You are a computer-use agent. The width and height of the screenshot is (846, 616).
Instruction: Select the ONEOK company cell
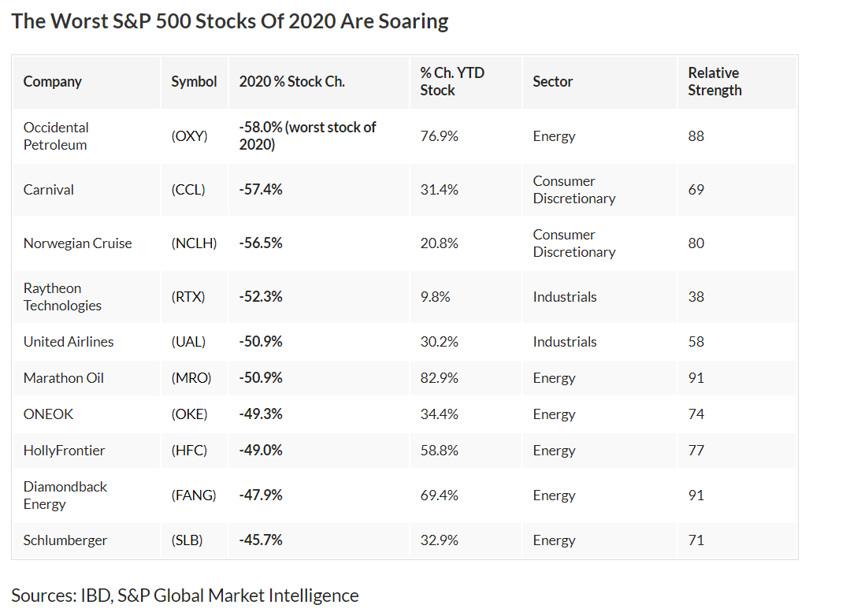(x=48, y=414)
